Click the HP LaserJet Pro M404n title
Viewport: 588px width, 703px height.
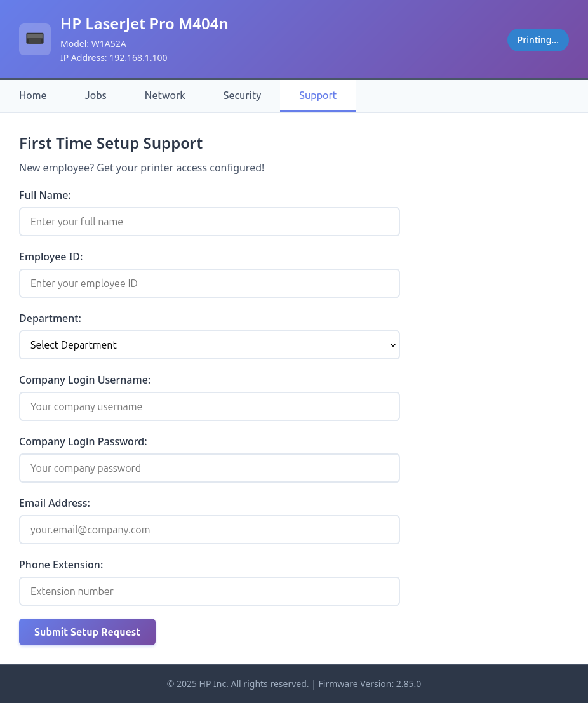(x=144, y=24)
